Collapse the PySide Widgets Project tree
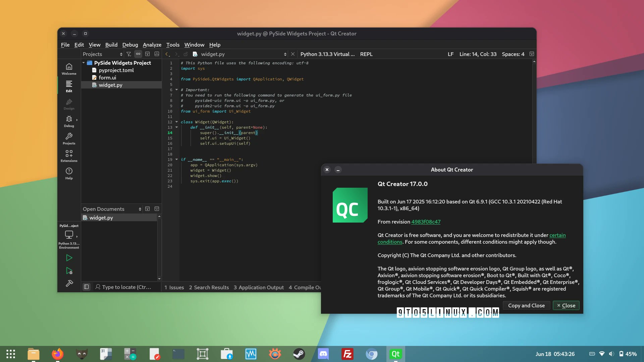 click(84, 63)
